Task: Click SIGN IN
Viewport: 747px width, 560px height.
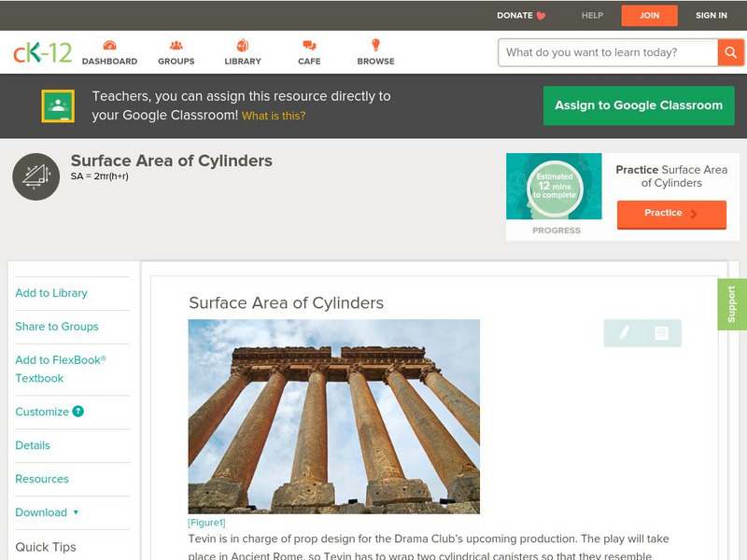Action: pyautogui.click(x=712, y=16)
